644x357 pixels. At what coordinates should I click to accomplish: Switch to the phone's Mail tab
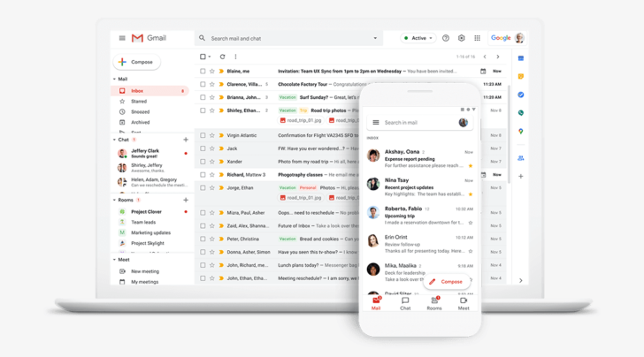(x=376, y=303)
